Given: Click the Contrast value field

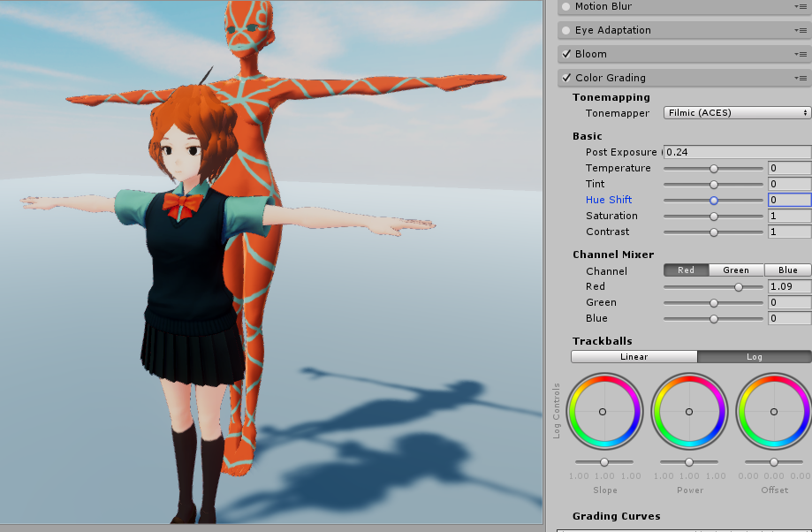Looking at the screenshot, I should click(790, 232).
